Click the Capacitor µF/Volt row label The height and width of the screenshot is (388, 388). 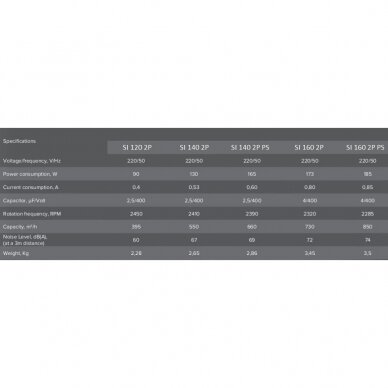tap(24, 201)
